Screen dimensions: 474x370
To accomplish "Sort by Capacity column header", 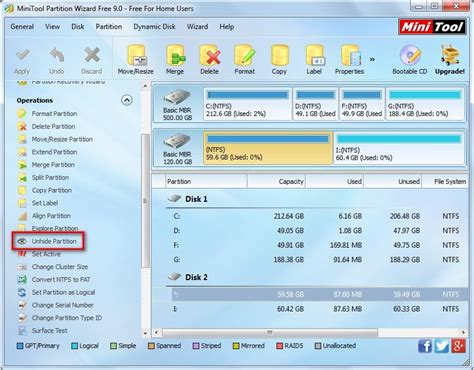I will (x=276, y=182).
